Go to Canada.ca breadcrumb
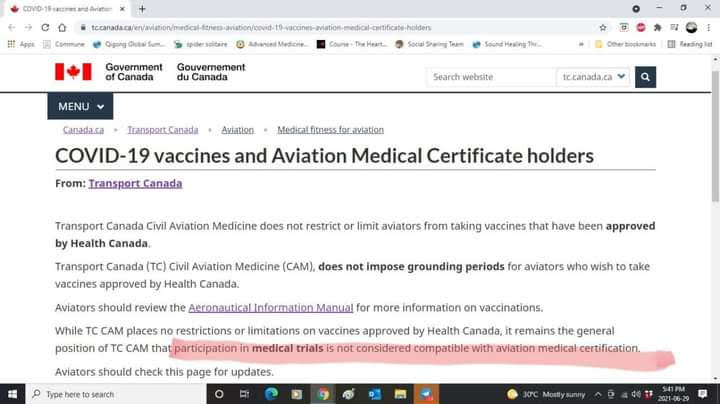 (83, 130)
